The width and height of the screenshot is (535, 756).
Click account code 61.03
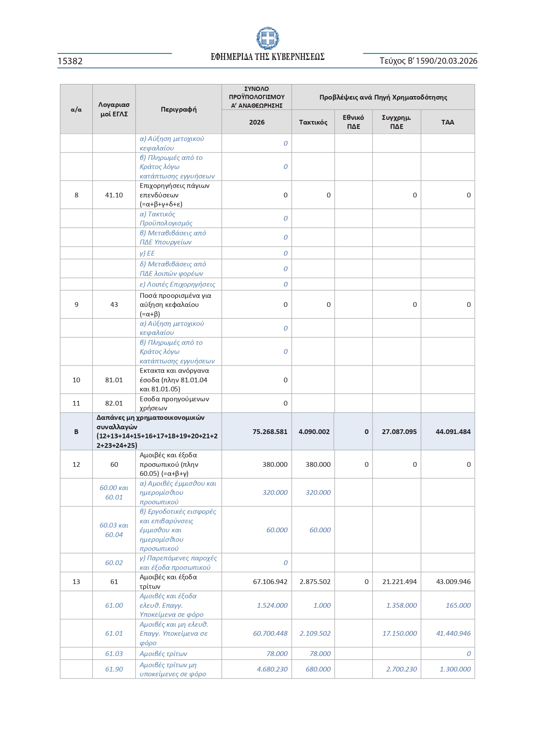(x=114, y=654)
